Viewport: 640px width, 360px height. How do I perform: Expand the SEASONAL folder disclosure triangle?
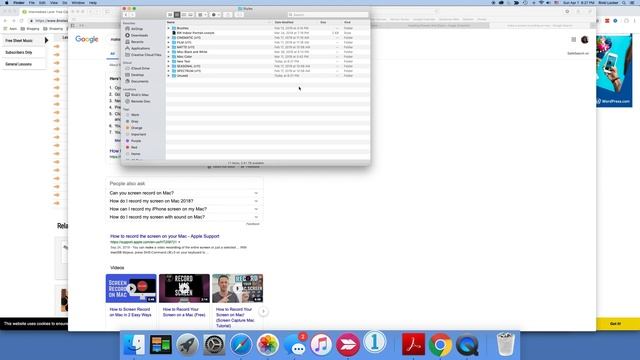coord(169,66)
